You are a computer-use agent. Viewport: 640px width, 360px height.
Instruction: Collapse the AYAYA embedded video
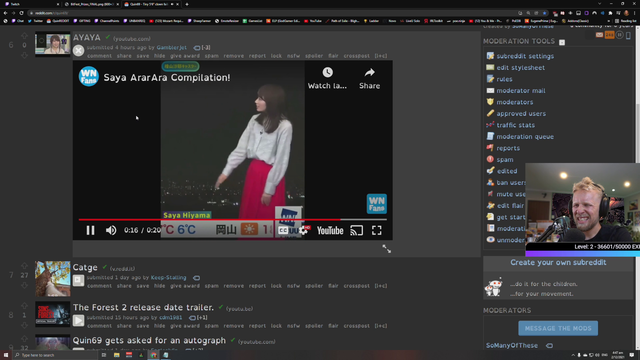tap(78, 50)
